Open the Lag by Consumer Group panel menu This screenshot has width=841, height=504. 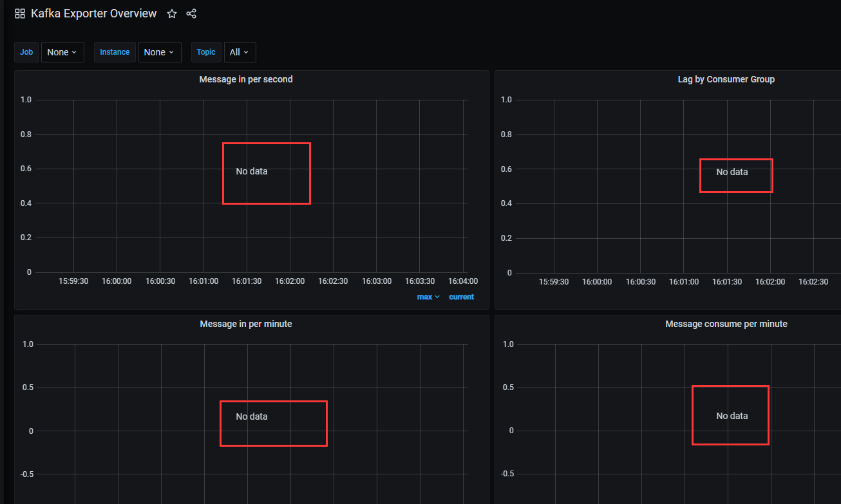click(x=726, y=79)
